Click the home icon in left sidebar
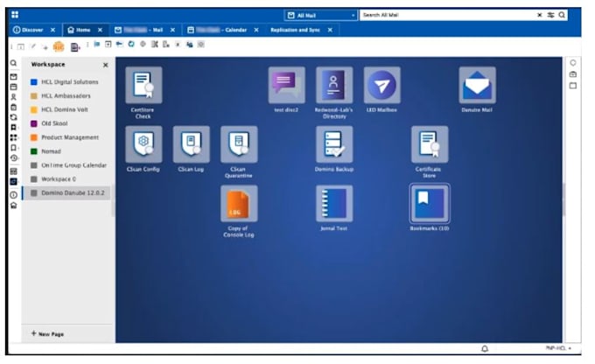Viewport: 595px width, 364px height. click(14, 206)
